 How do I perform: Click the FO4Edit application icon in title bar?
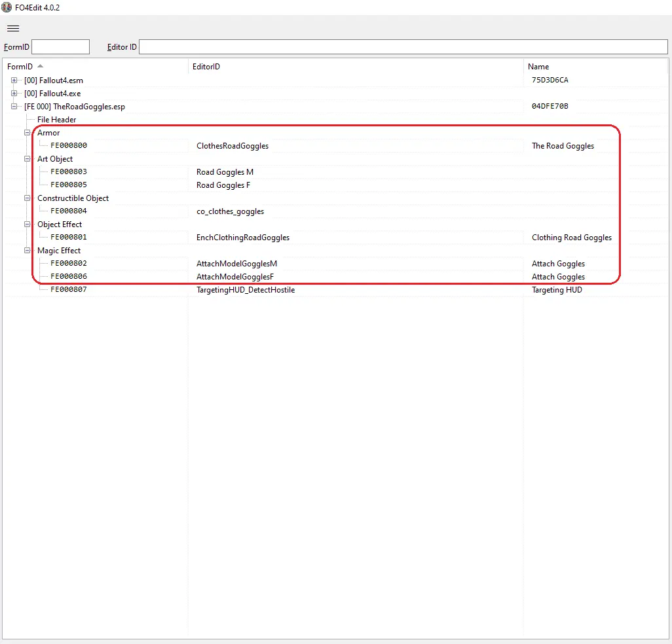pyautogui.click(x=7, y=7)
